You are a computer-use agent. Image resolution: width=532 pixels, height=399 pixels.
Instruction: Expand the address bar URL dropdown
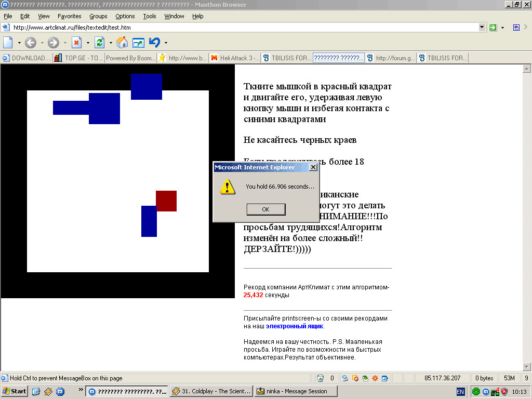482,27
